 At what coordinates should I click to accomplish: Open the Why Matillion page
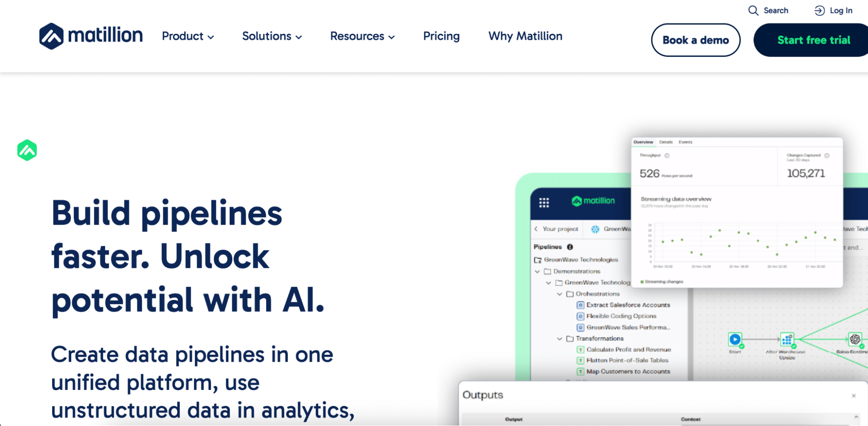click(x=525, y=36)
